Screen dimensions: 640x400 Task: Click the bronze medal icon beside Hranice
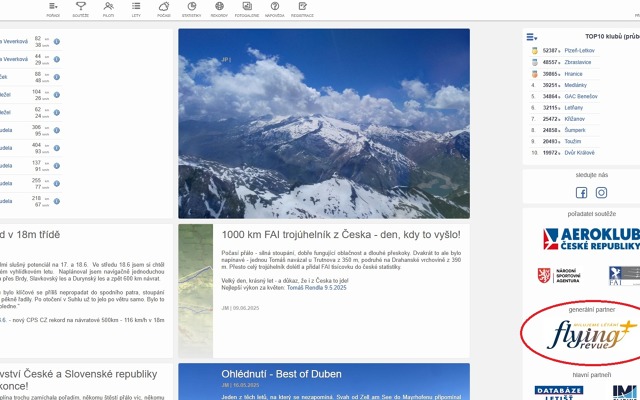(x=534, y=74)
